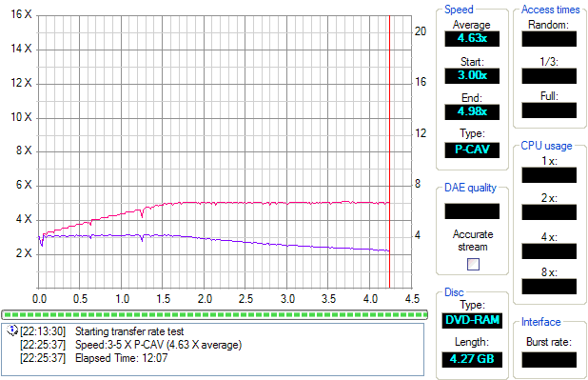
Task: Select the 'Speed:3-5 X P-CAV' log line
Action: click(x=158, y=345)
